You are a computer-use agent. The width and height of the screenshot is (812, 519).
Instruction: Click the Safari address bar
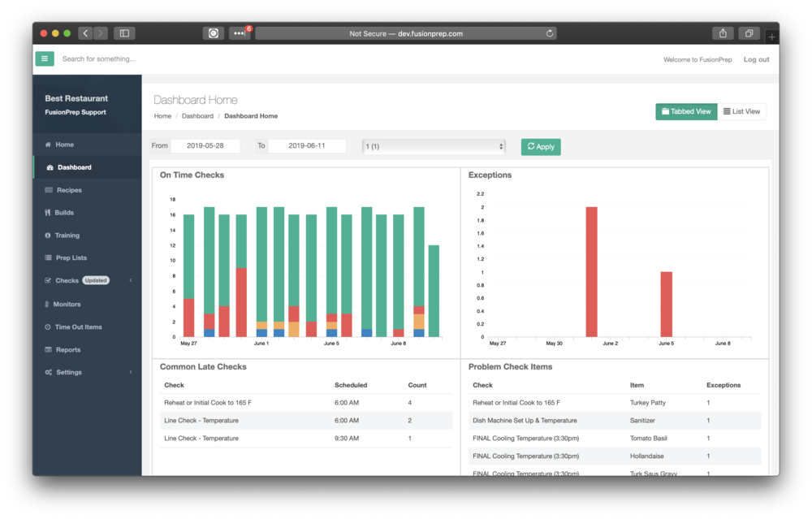[x=406, y=33]
